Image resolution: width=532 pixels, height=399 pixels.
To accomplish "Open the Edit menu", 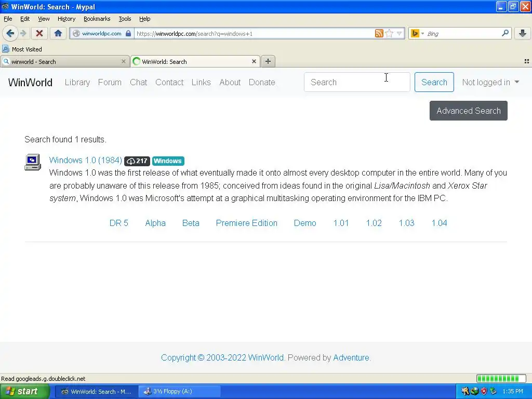I will (x=25, y=19).
